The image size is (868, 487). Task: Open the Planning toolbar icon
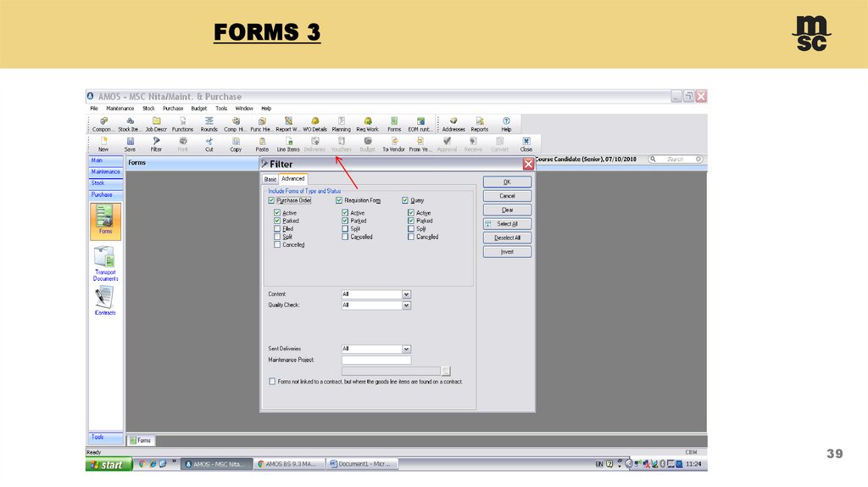tap(341, 124)
